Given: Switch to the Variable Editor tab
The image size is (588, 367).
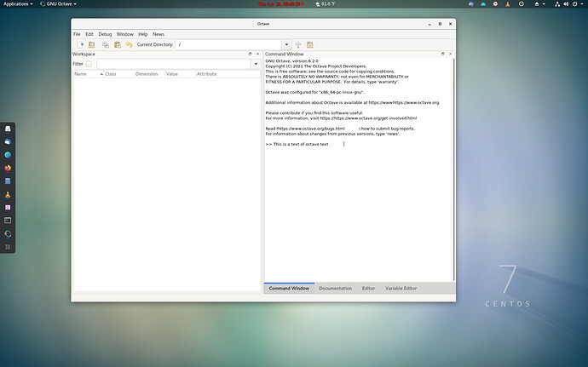Looking at the screenshot, I should click(401, 289).
